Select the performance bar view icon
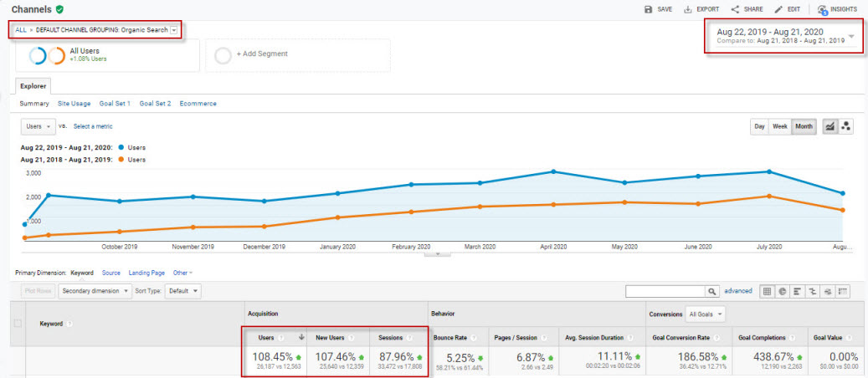 (x=798, y=291)
